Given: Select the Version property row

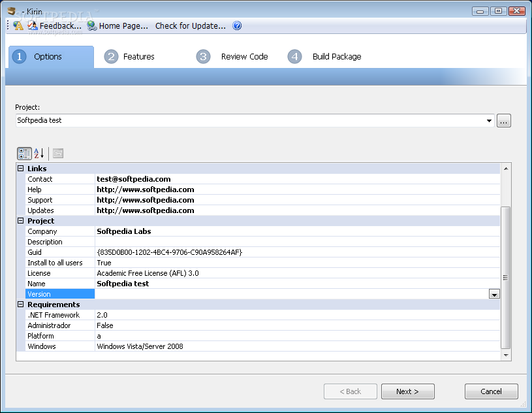Looking at the screenshot, I should pyautogui.click(x=60, y=294).
